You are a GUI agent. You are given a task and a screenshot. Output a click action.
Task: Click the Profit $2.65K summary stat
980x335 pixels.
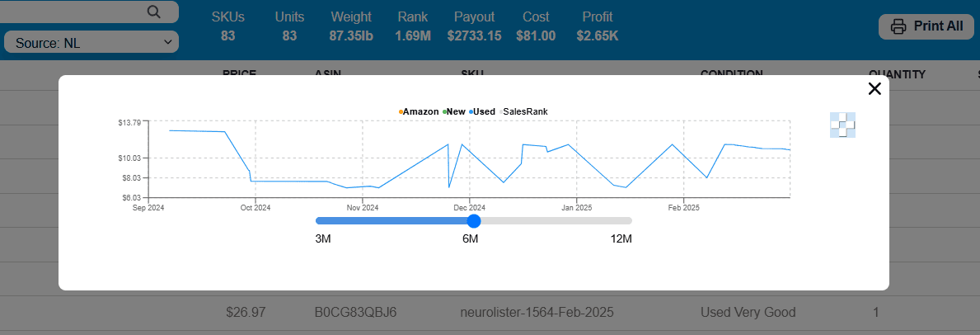click(597, 26)
